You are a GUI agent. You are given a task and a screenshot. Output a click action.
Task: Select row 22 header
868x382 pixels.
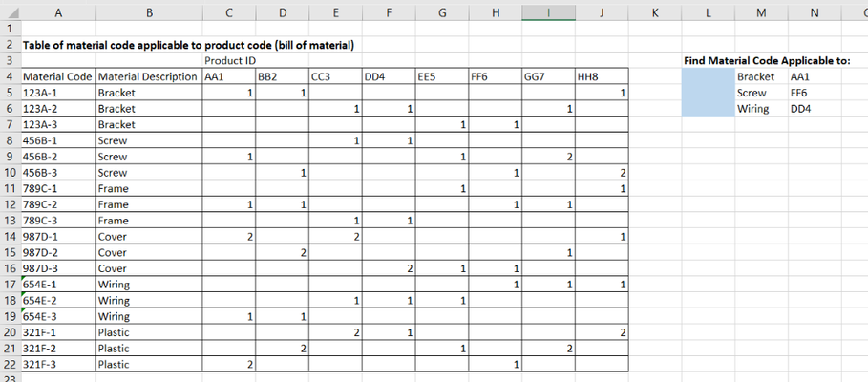pyautogui.click(x=11, y=364)
